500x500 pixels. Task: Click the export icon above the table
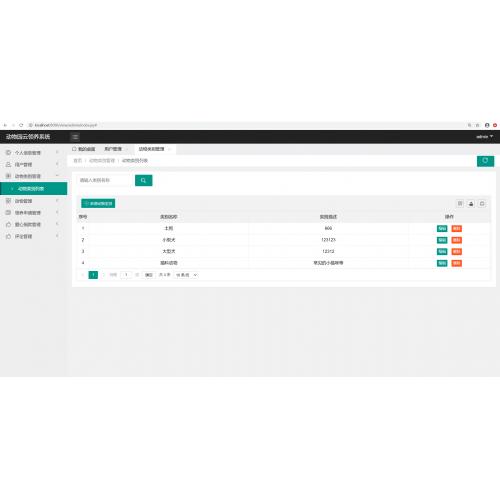point(471,203)
